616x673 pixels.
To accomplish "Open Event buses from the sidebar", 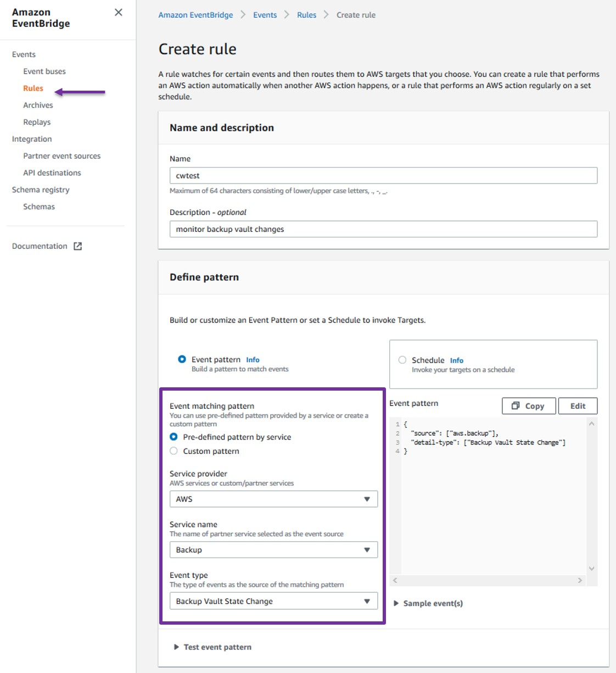I will coord(44,71).
